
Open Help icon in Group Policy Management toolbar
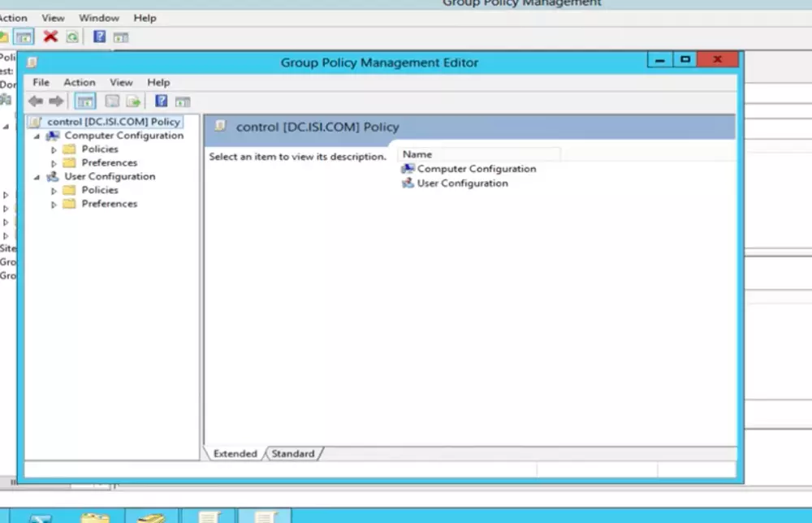[x=99, y=37]
